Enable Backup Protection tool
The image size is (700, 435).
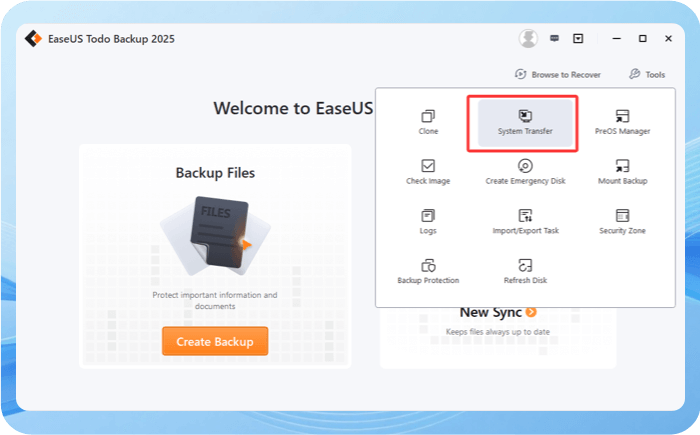point(428,270)
